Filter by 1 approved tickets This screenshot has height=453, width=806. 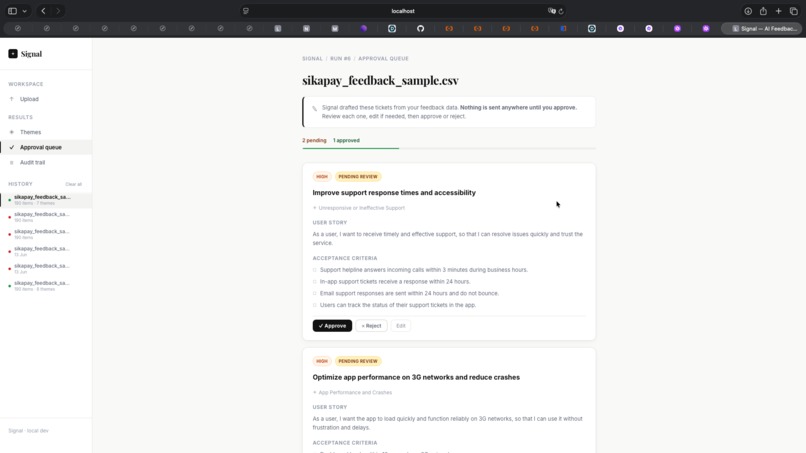tap(346, 140)
